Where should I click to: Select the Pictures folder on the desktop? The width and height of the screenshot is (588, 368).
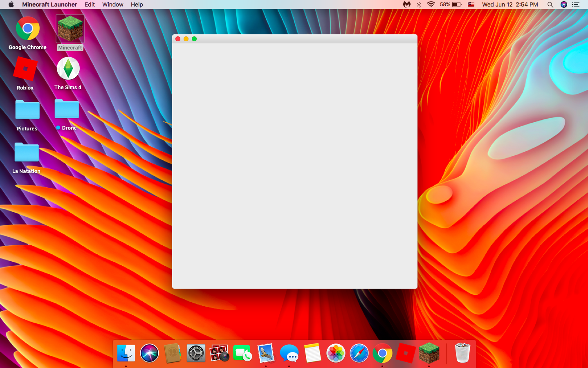coord(27,110)
